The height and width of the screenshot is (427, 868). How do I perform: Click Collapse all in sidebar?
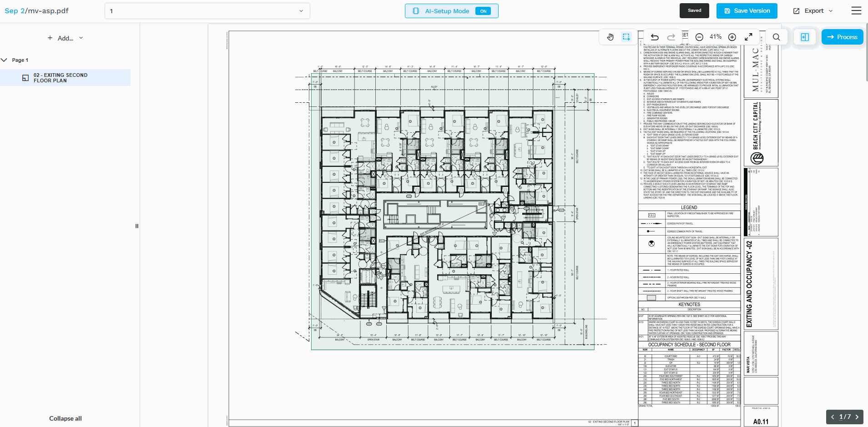pyautogui.click(x=66, y=418)
